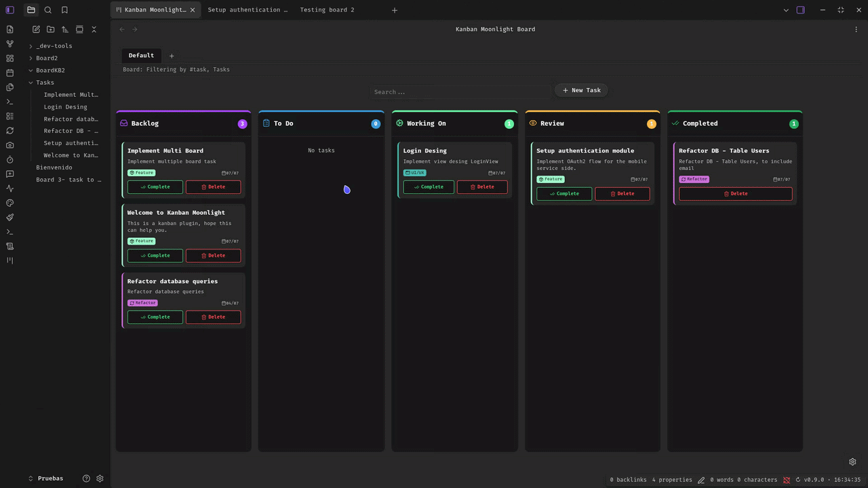Viewport: 868px width, 488px height.
Task: Click the purple Refactor tag on Backlog card
Action: (142, 303)
